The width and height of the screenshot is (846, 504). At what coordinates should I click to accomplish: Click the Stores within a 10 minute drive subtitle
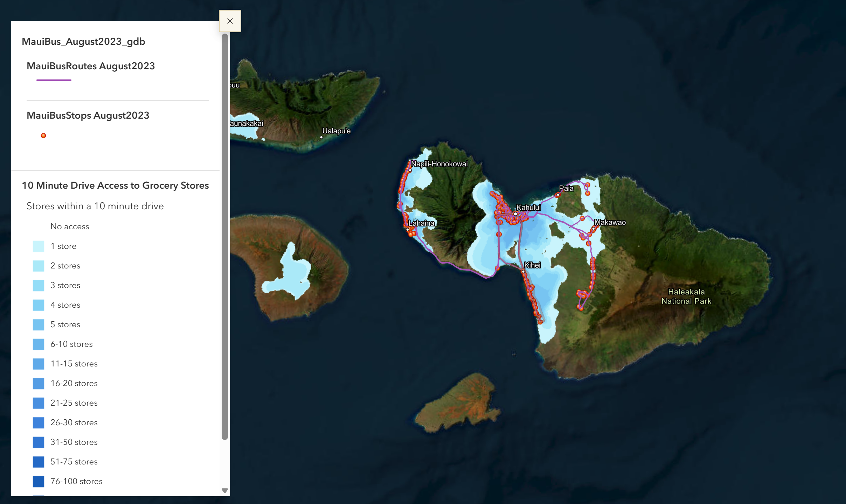click(x=95, y=206)
